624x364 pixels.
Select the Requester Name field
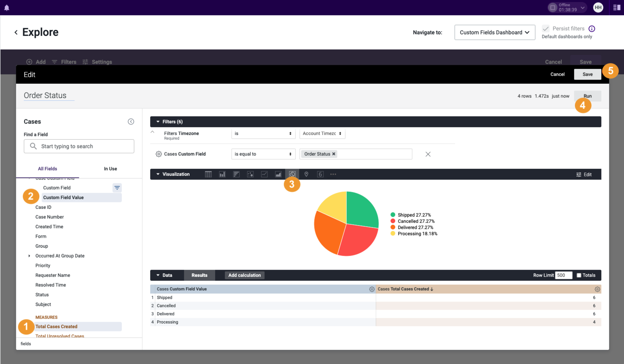point(53,275)
